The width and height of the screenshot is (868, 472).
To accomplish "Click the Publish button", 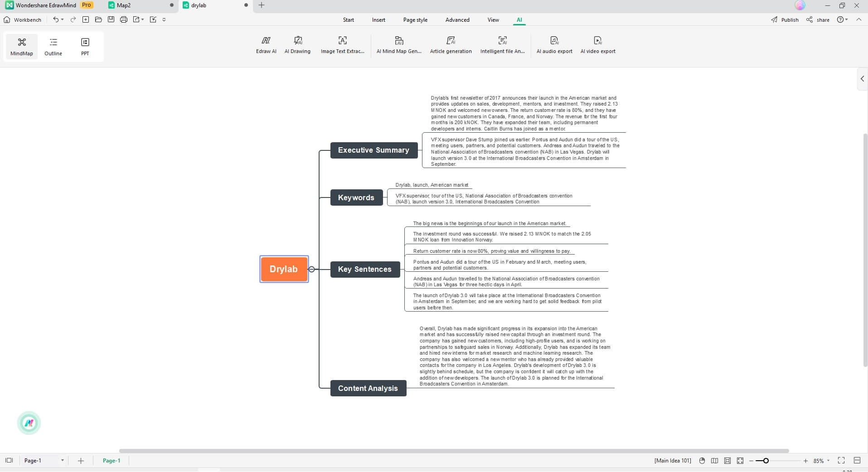I will (785, 20).
